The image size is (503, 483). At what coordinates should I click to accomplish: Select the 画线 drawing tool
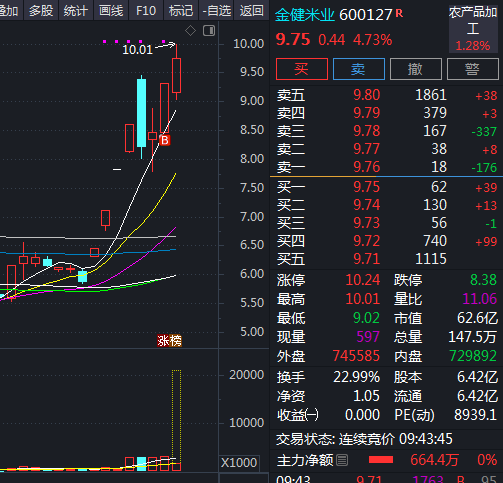[x=111, y=11]
